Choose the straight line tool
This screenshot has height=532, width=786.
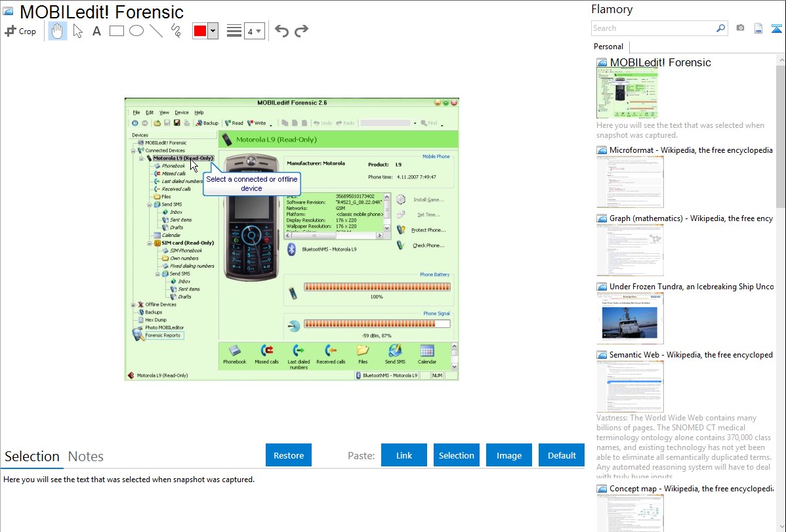[x=156, y=31]
